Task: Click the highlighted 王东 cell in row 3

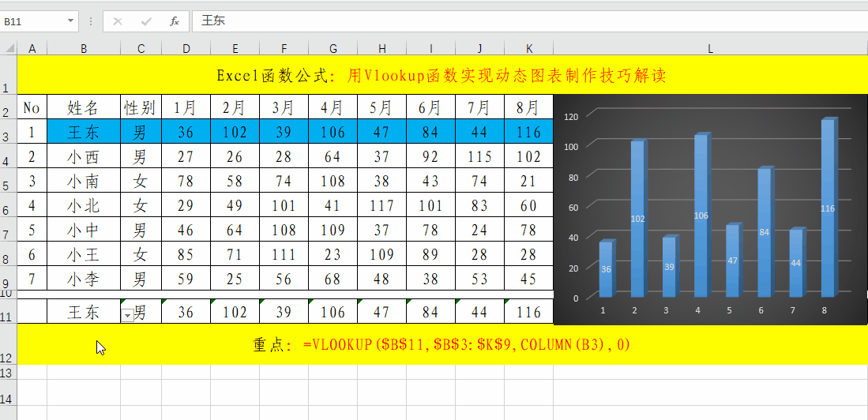Action: (84, 131)
